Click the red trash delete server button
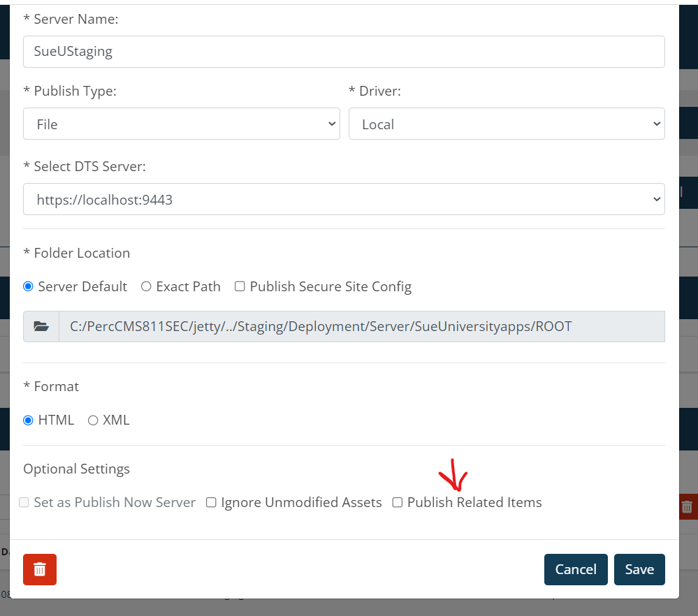 click(40, 569)
